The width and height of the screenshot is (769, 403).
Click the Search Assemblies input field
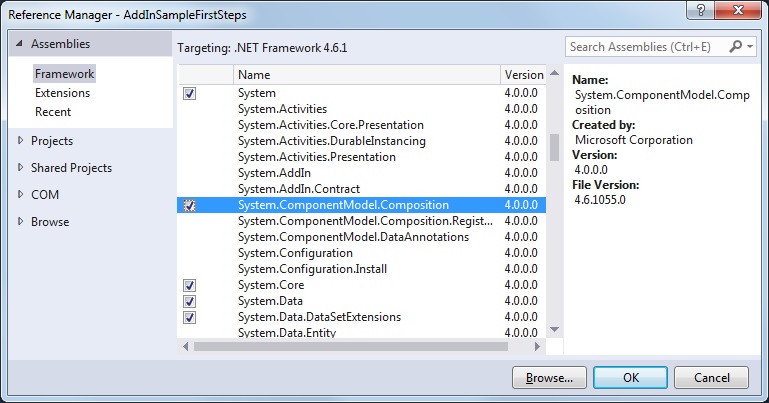click(x=646, y=47)
